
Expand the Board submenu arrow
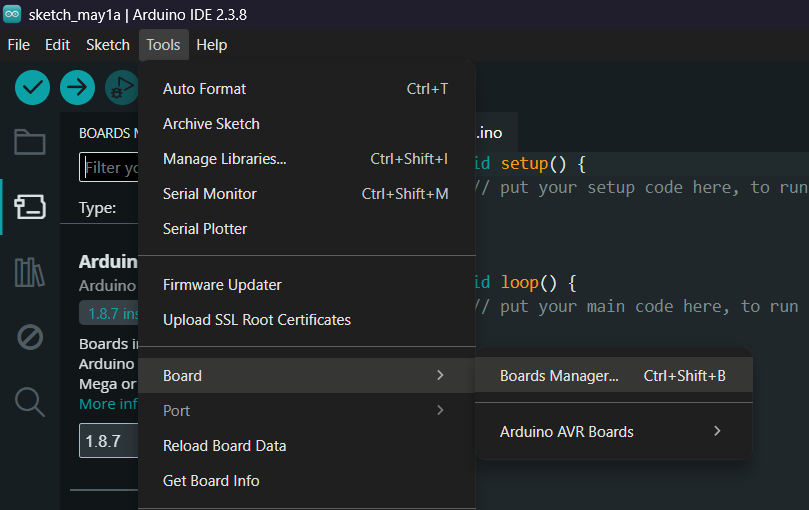point(440,375)
